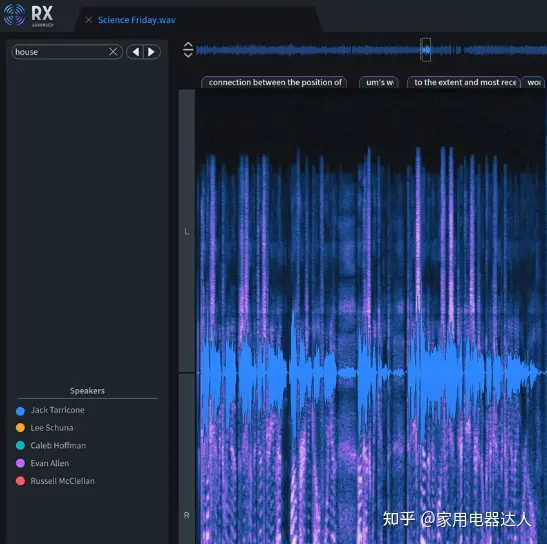The image size is (547, 544).
Task: Click the iZotope RX logo icon
Action: (14, 15)
